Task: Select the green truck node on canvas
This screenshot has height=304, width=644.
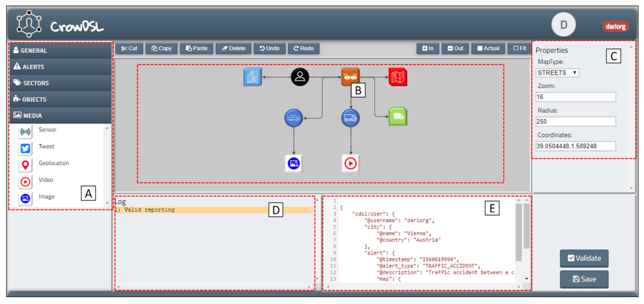Action: tap(398, 117)
